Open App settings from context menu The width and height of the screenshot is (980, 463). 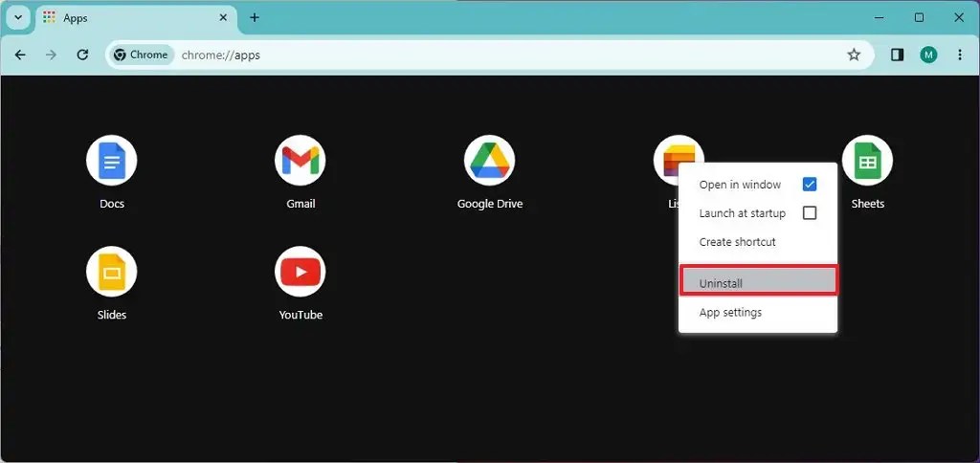[x=758, y=312]
